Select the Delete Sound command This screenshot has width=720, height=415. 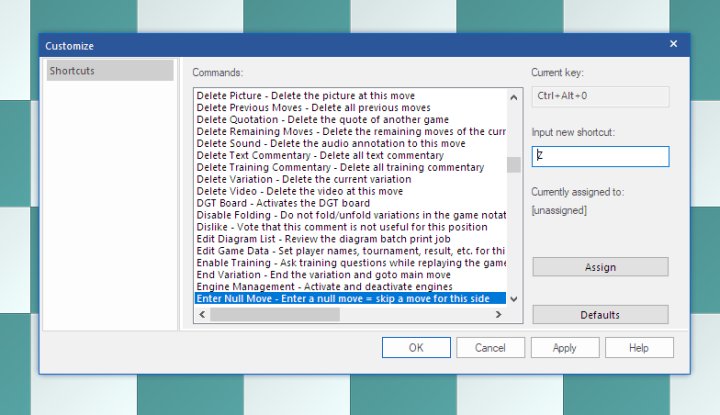[351, 143]
